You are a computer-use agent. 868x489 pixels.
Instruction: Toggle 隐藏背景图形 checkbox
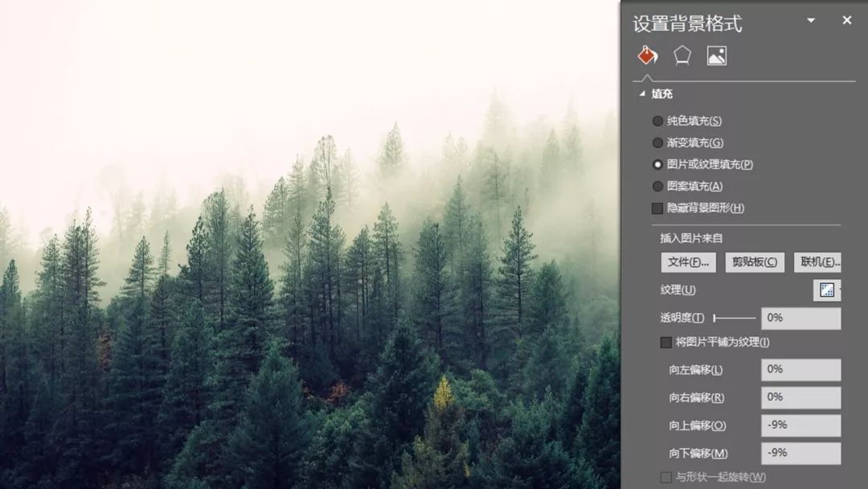657,208
